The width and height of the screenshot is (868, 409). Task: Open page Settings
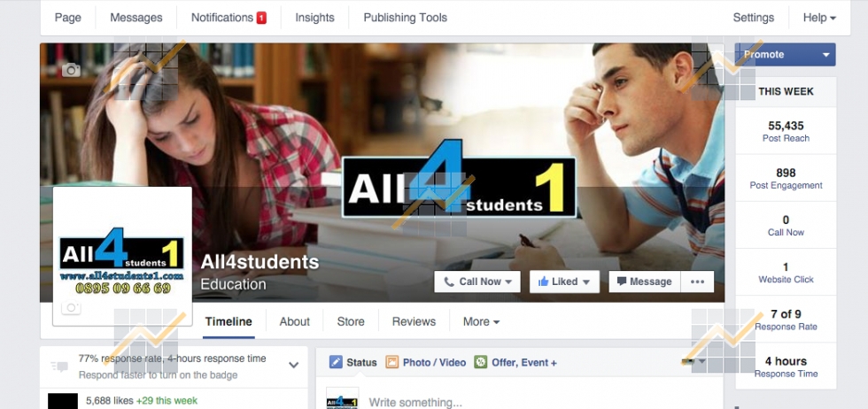754,18
